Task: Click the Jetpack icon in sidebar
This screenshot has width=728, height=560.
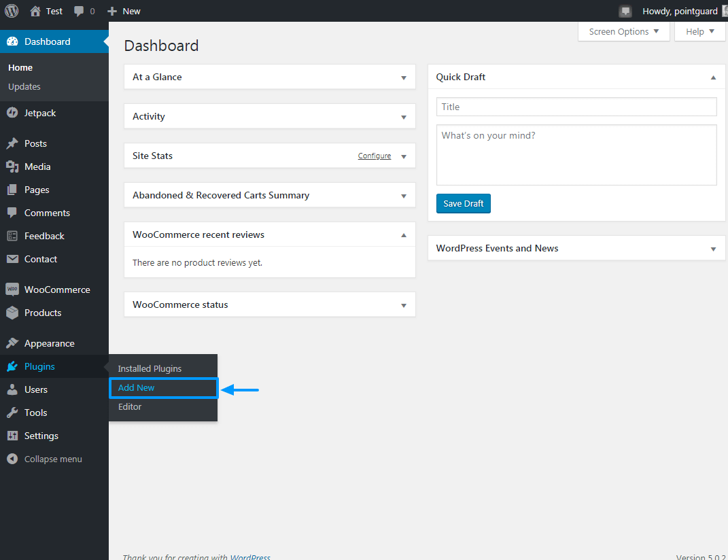Action: pyautogui.click(x=12, y=113)
